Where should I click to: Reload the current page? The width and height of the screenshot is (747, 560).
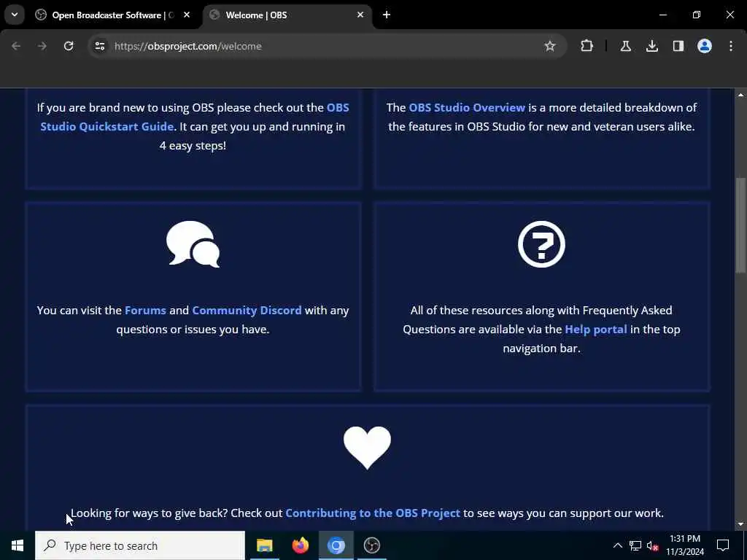(69, 46)
